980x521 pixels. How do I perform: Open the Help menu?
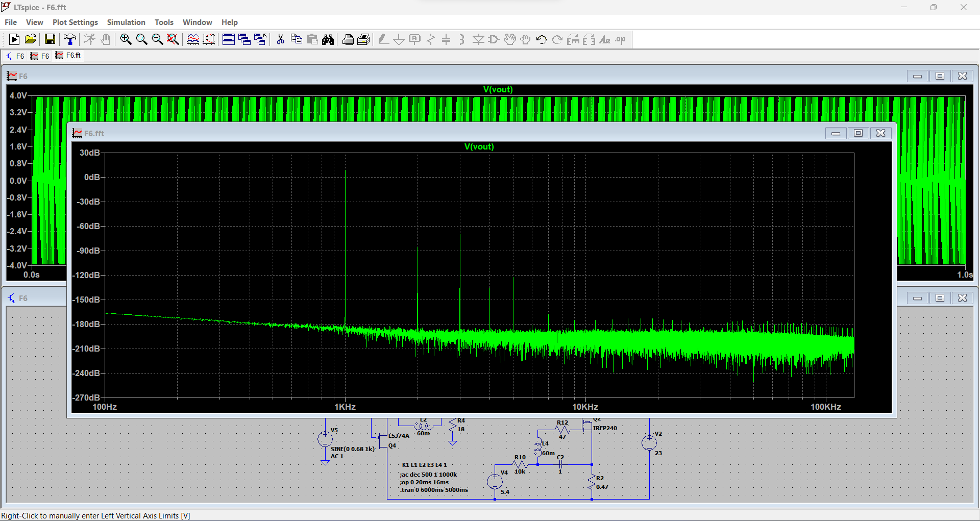tap(229, 22)
